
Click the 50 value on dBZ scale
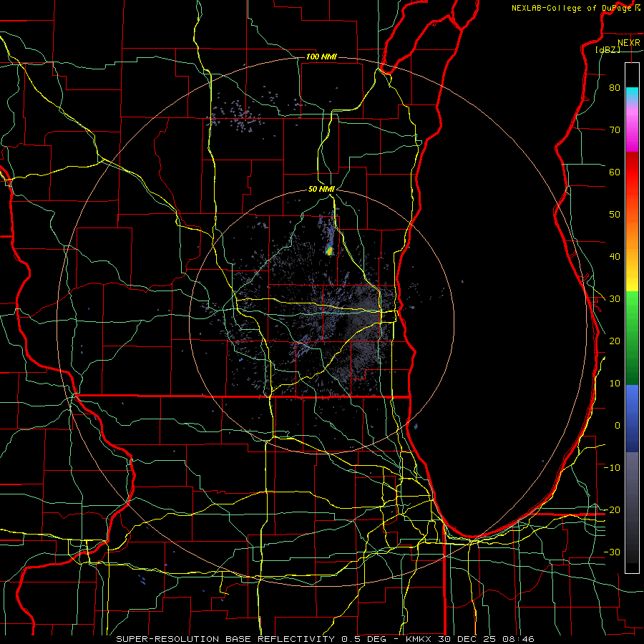(615, 215)
